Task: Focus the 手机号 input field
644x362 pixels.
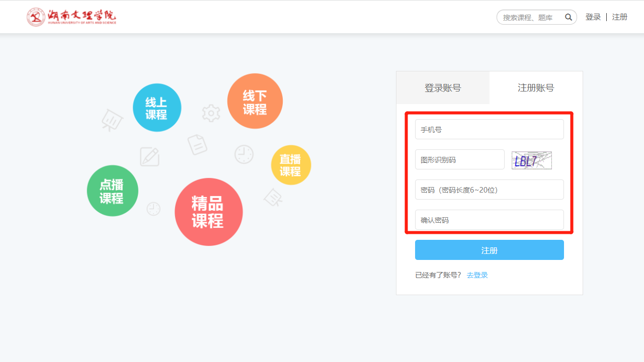Action: (x=489, y=129)
